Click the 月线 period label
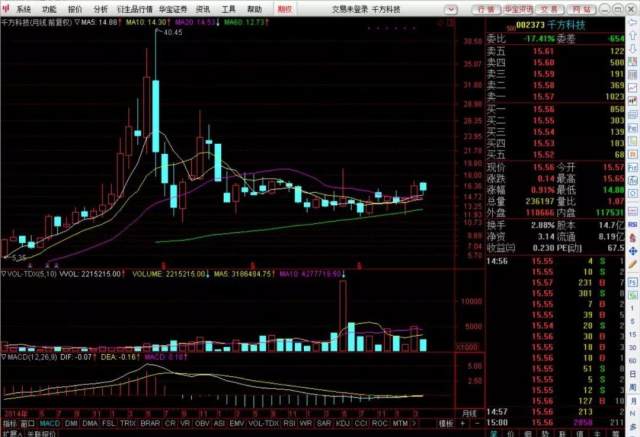The height and width of the screenshot is (437, 640). coord(469,413)
